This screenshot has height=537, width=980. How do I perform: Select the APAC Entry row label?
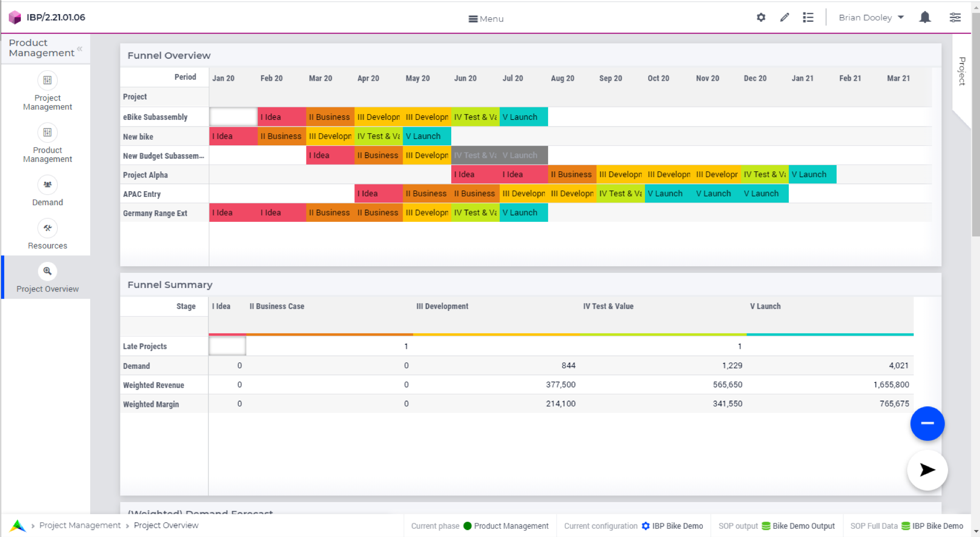[142, 194]
